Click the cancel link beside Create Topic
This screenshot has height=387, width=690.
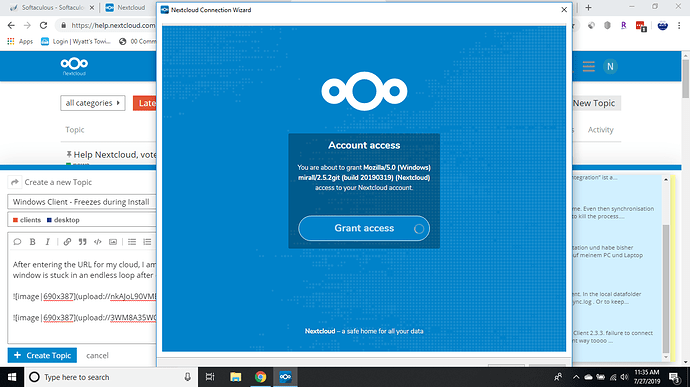pyautogui.click(x=97, y=355)
